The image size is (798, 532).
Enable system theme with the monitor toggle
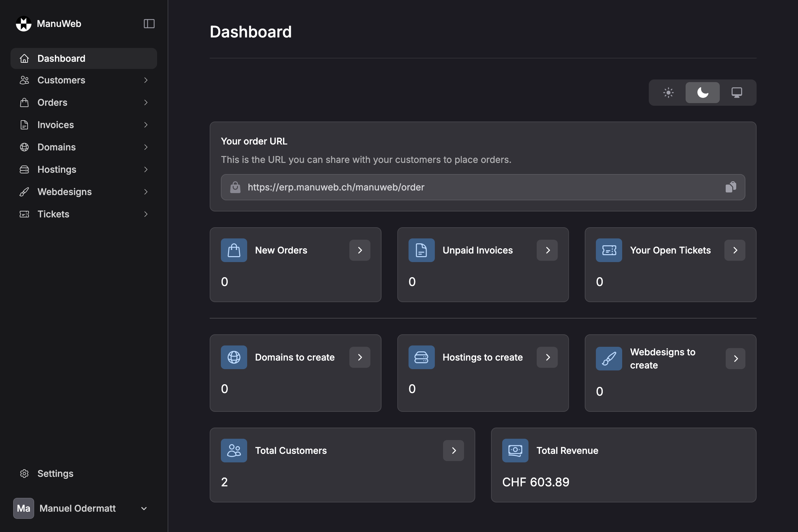pyautogui.click(x=736, y=93)
